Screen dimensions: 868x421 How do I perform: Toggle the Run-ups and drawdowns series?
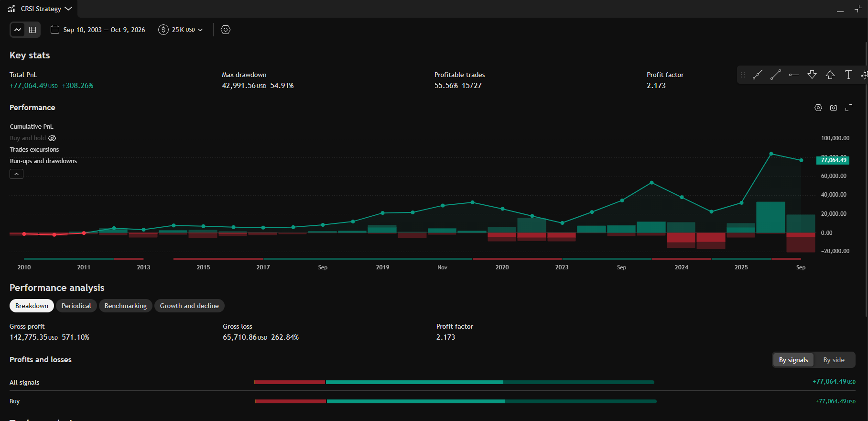tap(43, 161)
